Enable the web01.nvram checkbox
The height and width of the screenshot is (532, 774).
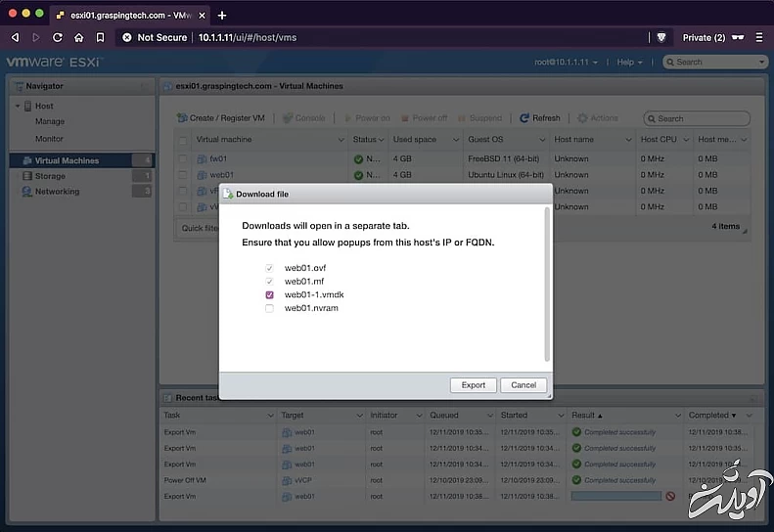click(x=269, y=308)
